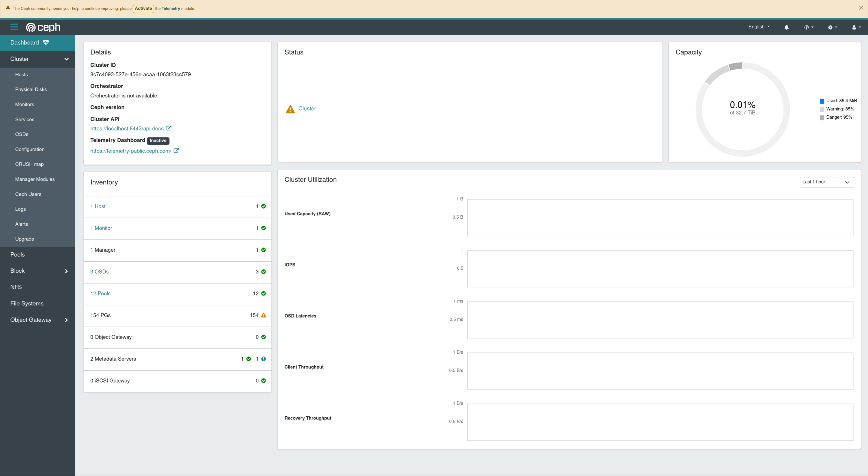
Task: Toggle the Used legend swatch in the Capacity chart
Action: [x=822, y=101]
